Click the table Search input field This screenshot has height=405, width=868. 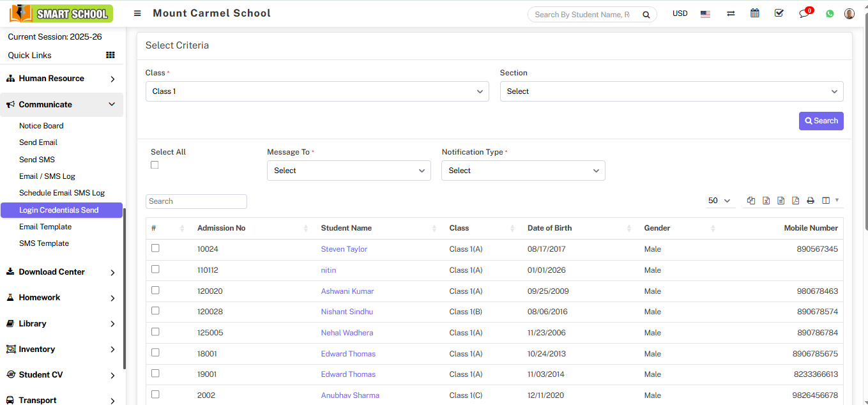coord(196,201)
